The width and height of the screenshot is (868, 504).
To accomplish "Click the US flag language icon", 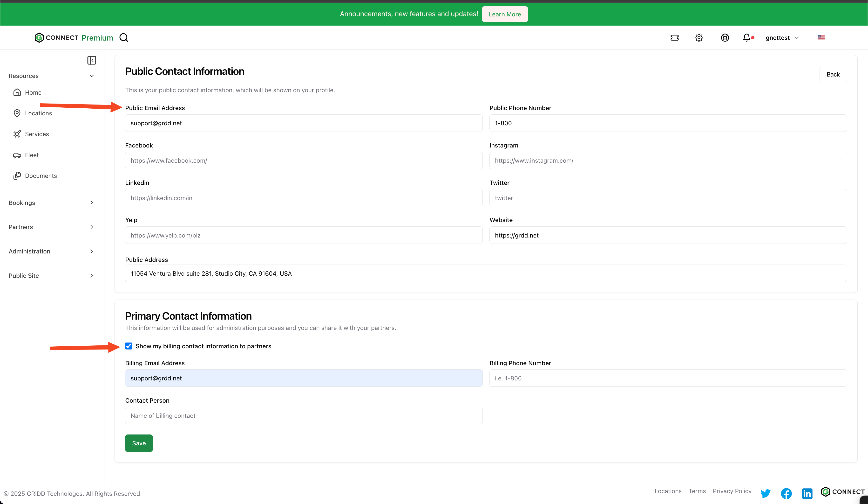I will [821, 38].
